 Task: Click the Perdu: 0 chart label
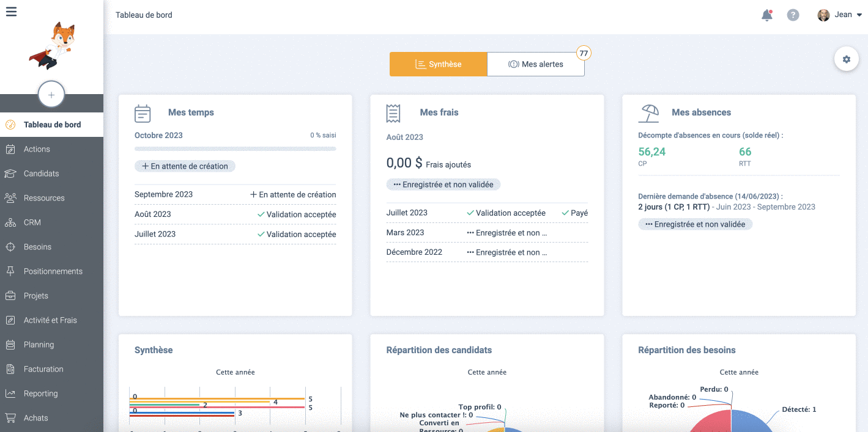click(714, 389)
